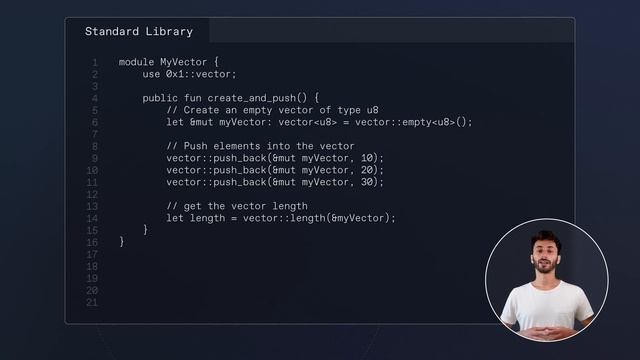Click the push_back line with value 30
Image resolution: width=640 pixels, height=360 pixels.
(275, 182)
